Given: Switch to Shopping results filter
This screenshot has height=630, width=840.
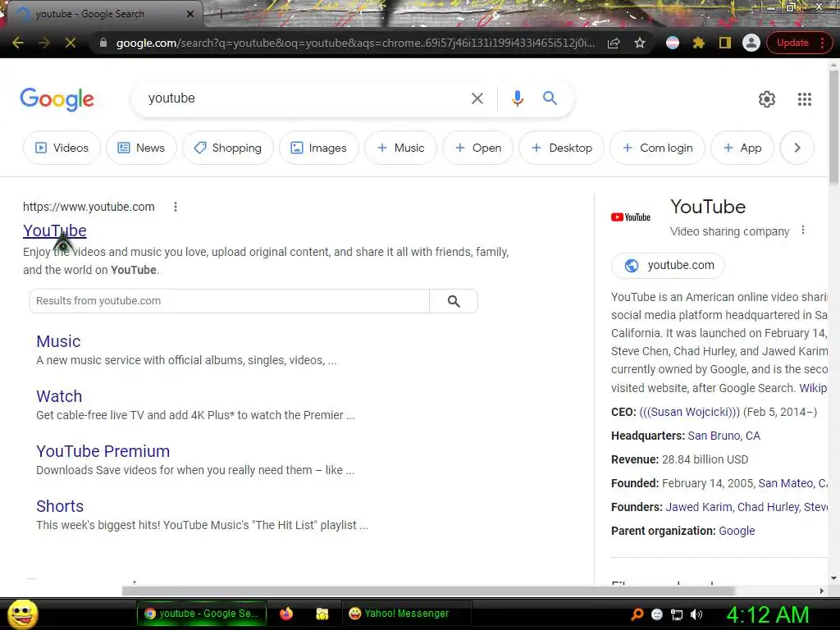Looking at the screenshot, I should tap(228, 148).
